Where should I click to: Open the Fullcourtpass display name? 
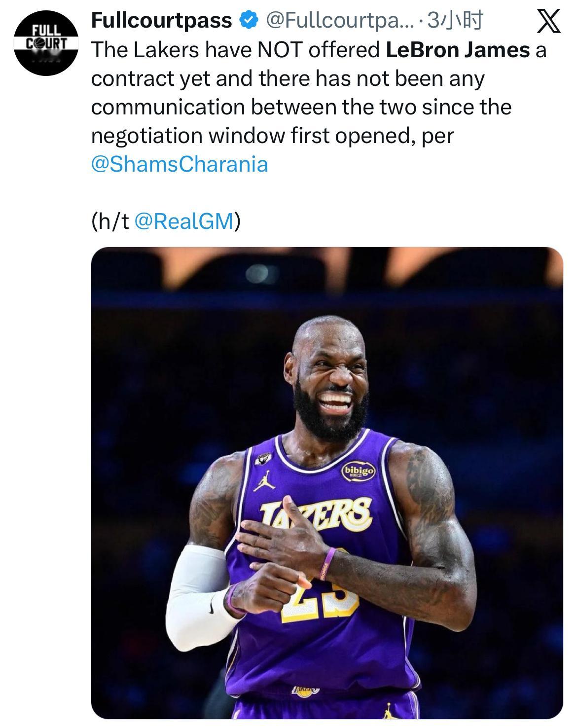pyautogui.click(x=162, y=20)
